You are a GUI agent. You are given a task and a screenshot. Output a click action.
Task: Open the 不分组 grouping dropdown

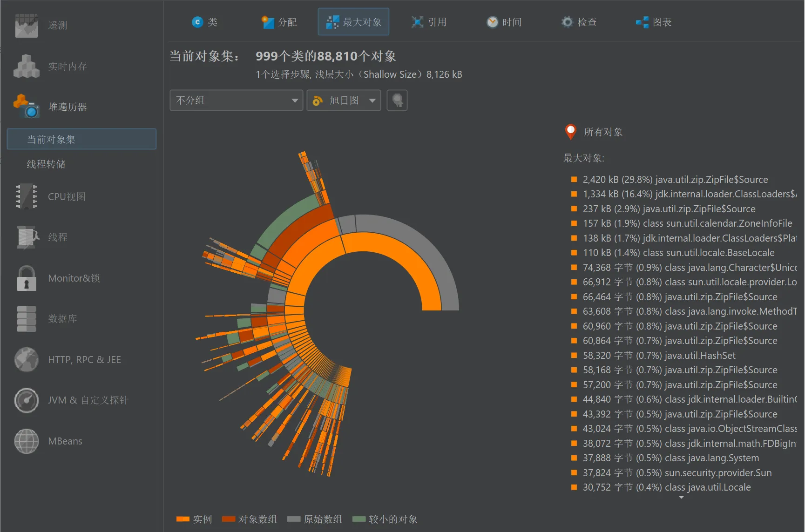(236, 100)
